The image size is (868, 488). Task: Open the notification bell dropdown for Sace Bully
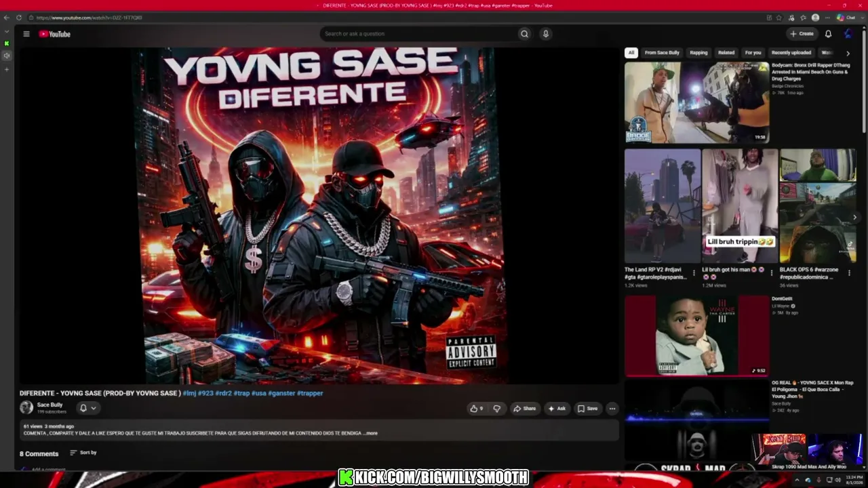[87, 408]
